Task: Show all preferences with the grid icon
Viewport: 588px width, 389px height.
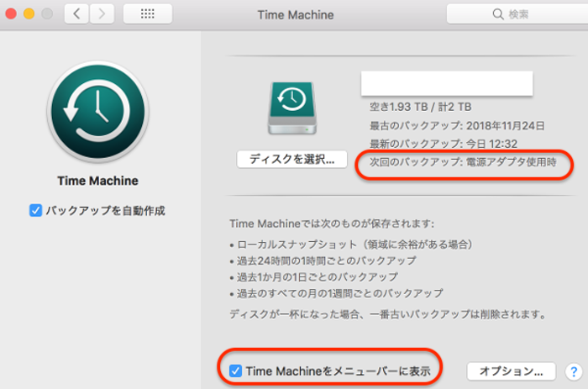Action: 147,14
